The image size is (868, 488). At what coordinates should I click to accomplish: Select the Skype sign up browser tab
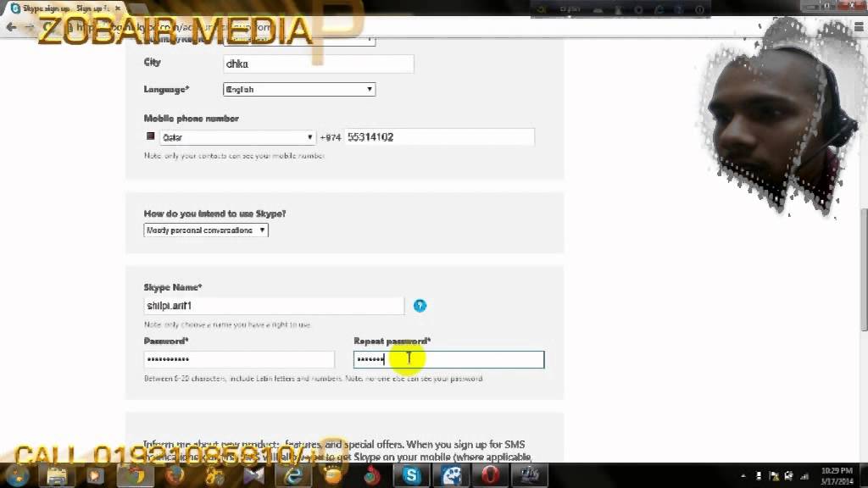coord(65,8)
